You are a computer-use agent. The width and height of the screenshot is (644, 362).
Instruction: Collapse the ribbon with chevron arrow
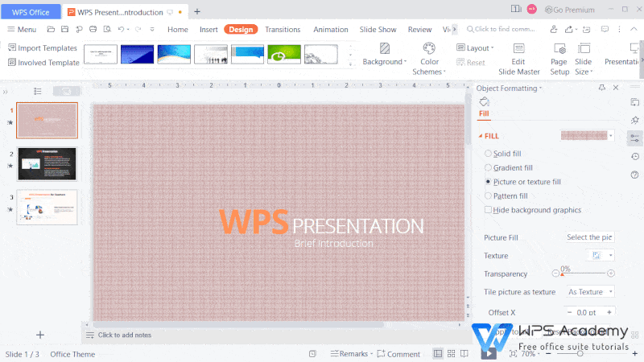pos(634,29)
